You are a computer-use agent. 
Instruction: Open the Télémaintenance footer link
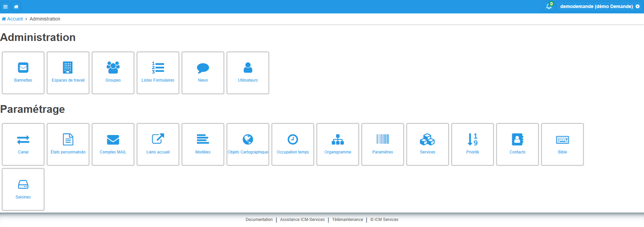(x=347, y=220)
